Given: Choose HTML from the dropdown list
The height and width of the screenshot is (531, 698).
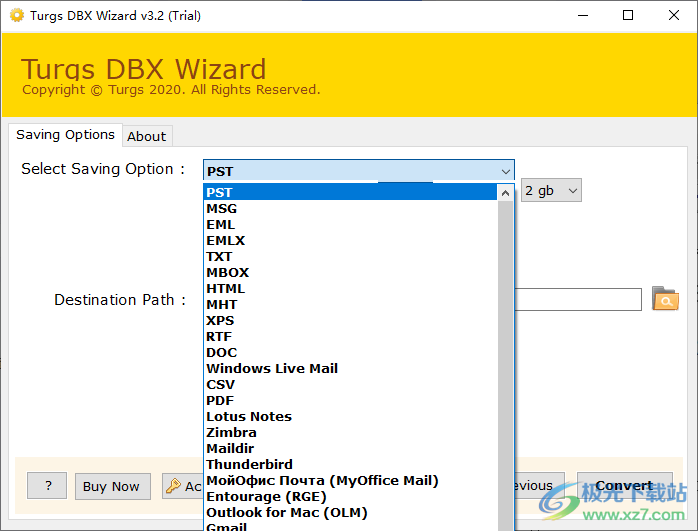Looking at the screenshot, I should tap(350, 288).
